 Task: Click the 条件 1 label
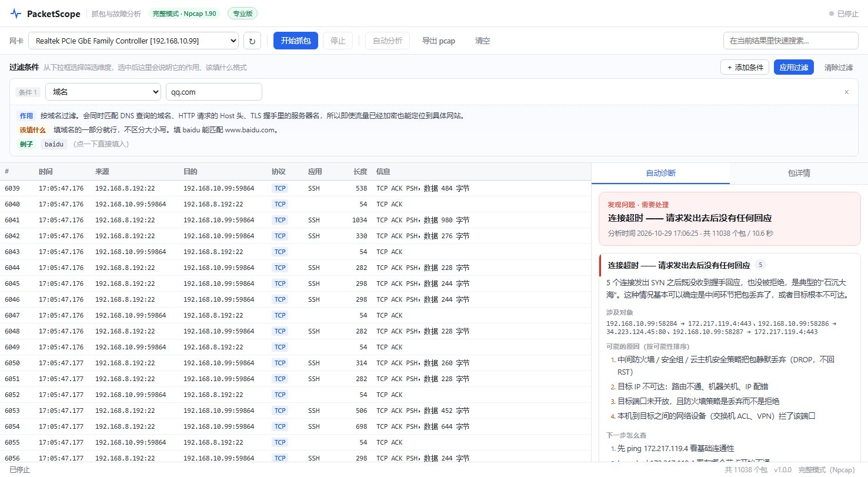point(28,92)
